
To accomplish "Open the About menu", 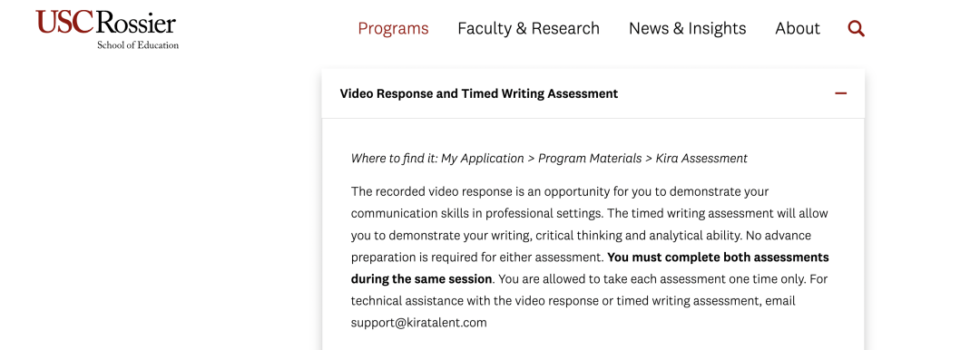I will (798, 29).
